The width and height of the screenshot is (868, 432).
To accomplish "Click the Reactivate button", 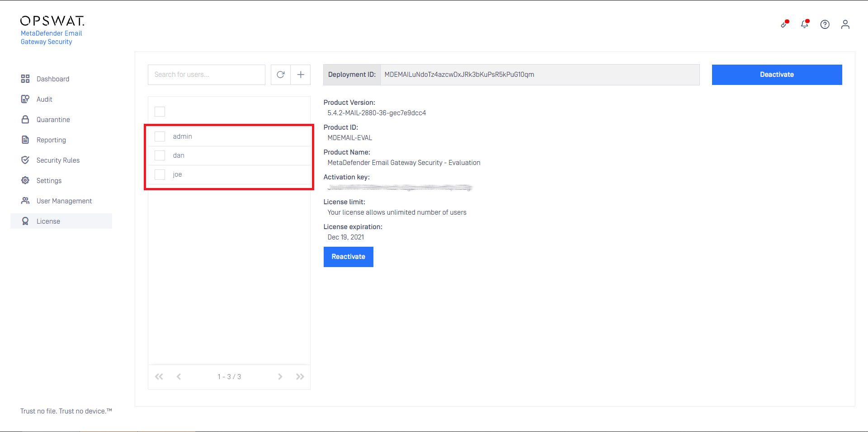I will 349,257.
